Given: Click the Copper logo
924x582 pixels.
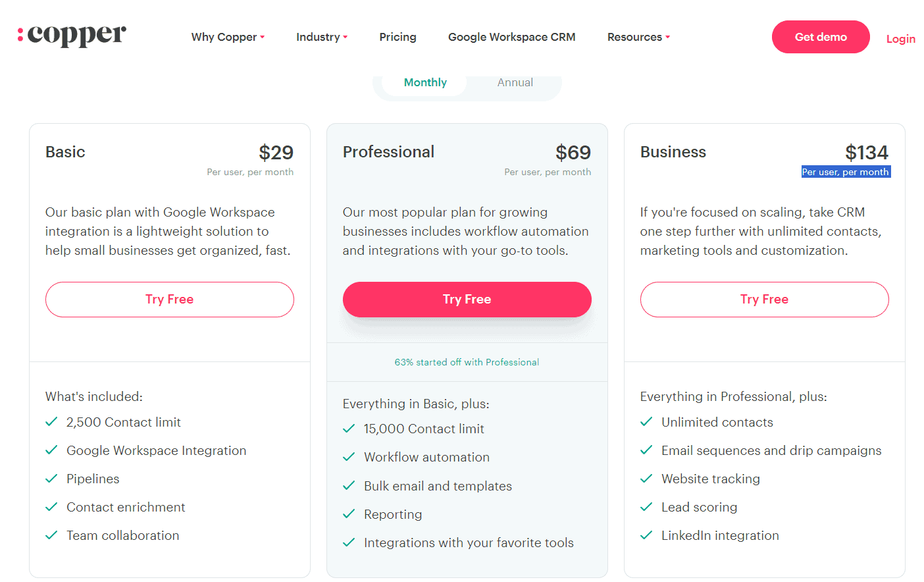Looking at the screenshot, I should pos(71,35).
